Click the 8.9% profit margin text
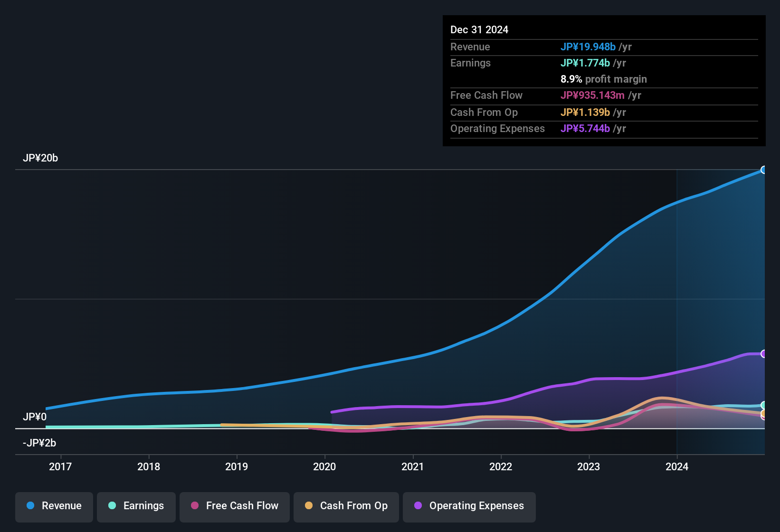This screenshot has height=532, width=780. click(604, 79)
